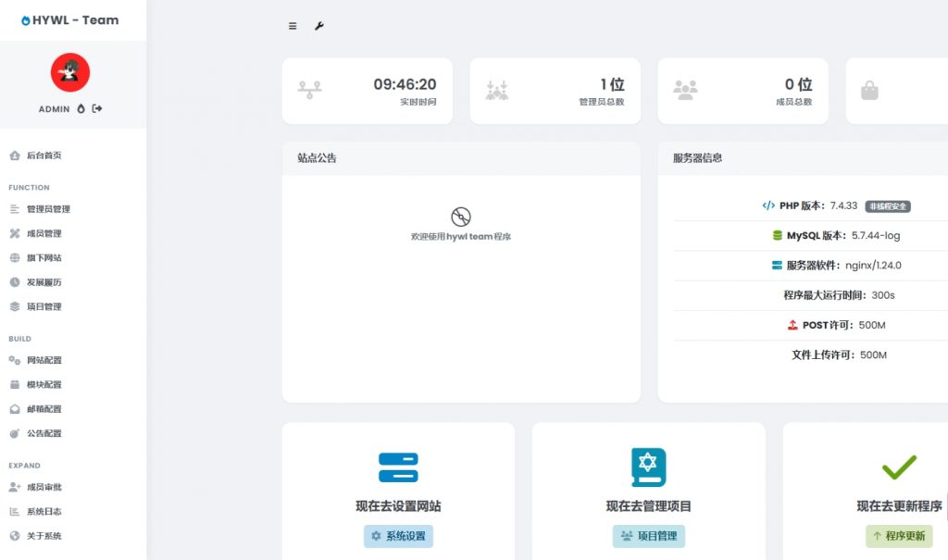Select the 项目管理 layers icon in sidebar
The height and width of the screenshot is (560, 948).
click(x=13, y=305)
